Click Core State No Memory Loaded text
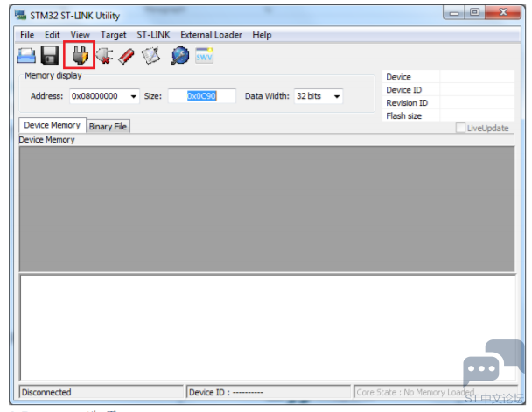Image resolution: width=532 pixels, height=412 pixels. tap(416, 393)
